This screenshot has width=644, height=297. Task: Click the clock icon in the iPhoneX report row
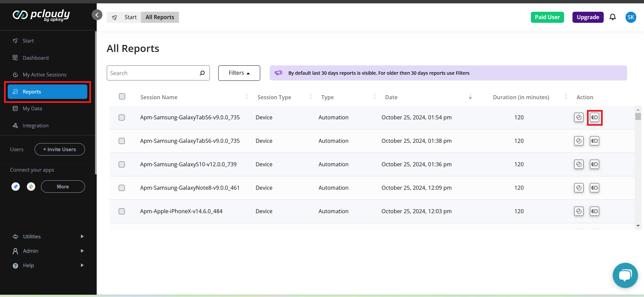579,211
